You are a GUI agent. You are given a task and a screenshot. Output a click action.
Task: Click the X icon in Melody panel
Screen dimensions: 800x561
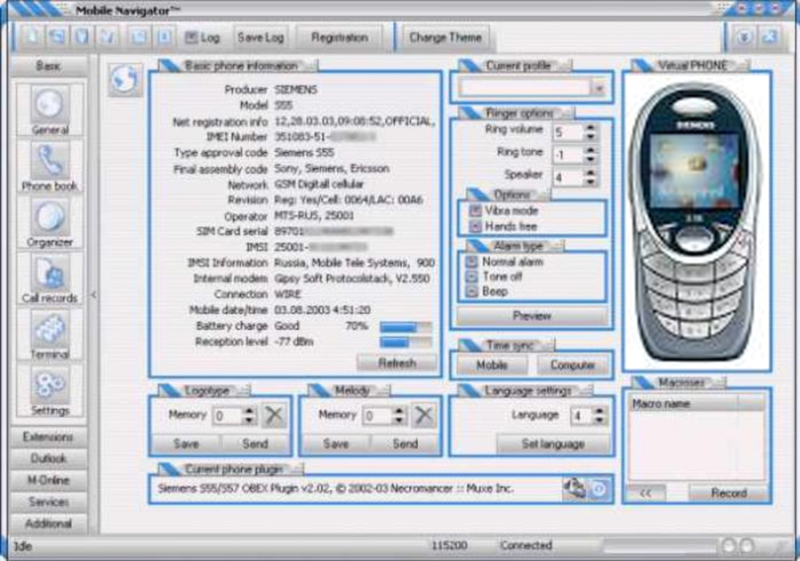(423, 415)
